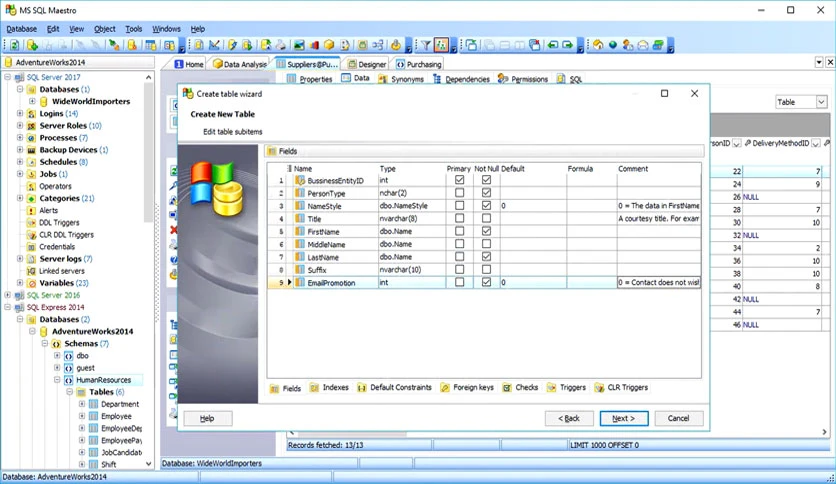The image size is (836, 484).
Task: Open the Indexes tab in wizard
Action: [329, 388]
